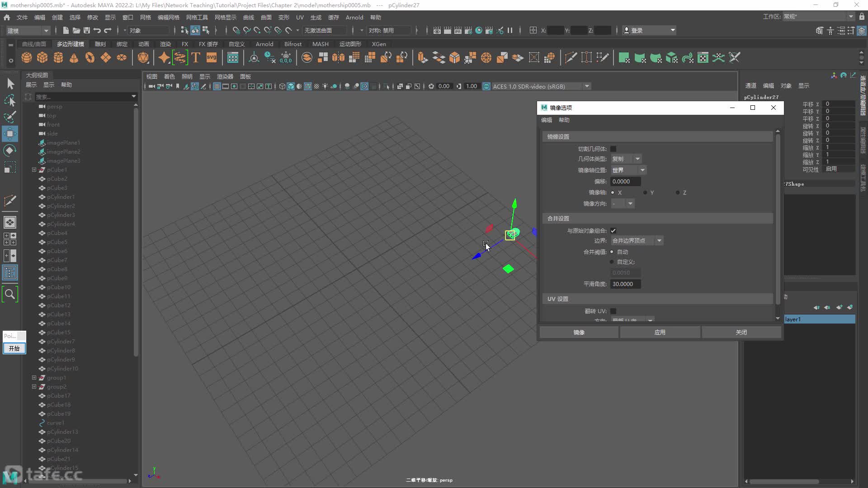Click the magnifier search icon in toolbox

pos(10,295)
